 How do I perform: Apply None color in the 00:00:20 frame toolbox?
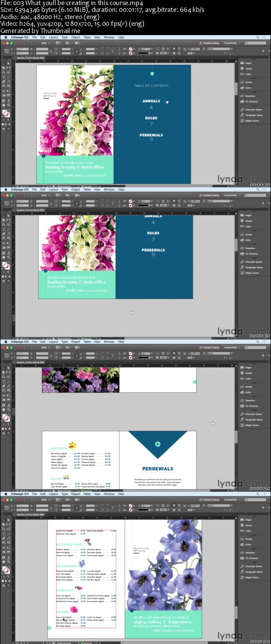tap(9, 124)
